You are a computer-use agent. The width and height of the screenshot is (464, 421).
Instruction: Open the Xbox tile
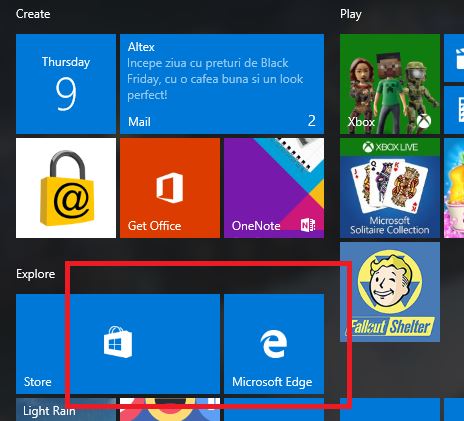pos(390,84)
